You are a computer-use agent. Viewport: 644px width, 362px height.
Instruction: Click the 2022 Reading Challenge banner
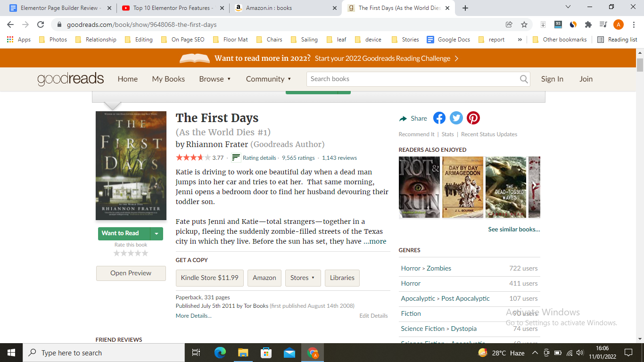coord(318,58)
